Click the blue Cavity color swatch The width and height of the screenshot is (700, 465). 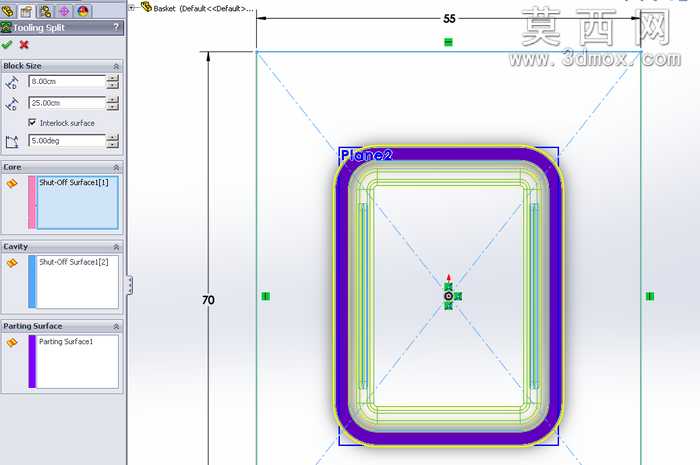pyautogui.click(x=32, y=282)
